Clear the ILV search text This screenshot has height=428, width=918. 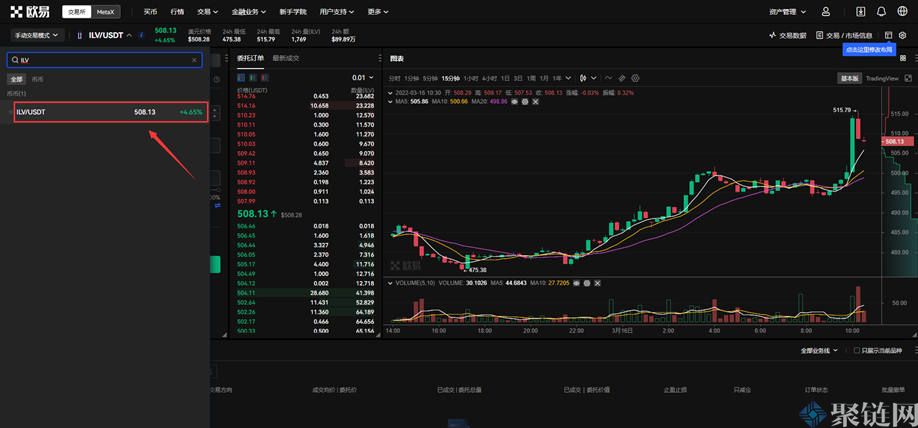point(194,60)
